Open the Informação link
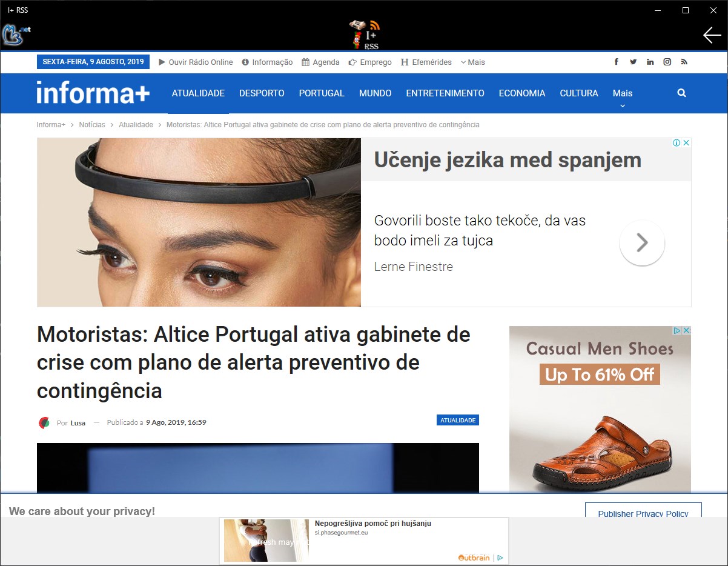 click(267, 62)
